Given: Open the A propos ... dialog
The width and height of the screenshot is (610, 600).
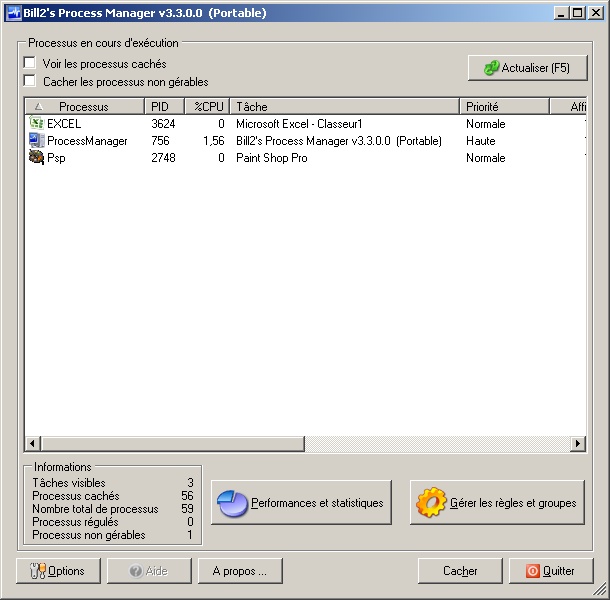Looking at the screenshot, I should [240, 571].
